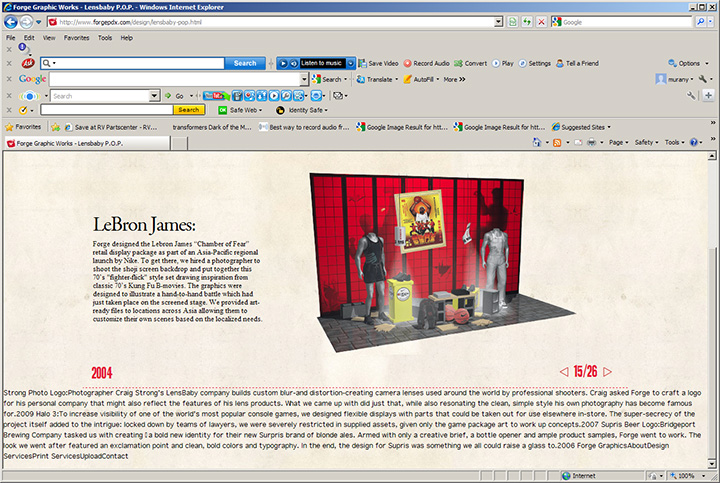720x483 pixels.
Task: Expand the Safe Web dropdown
Action: click(260, 110)
